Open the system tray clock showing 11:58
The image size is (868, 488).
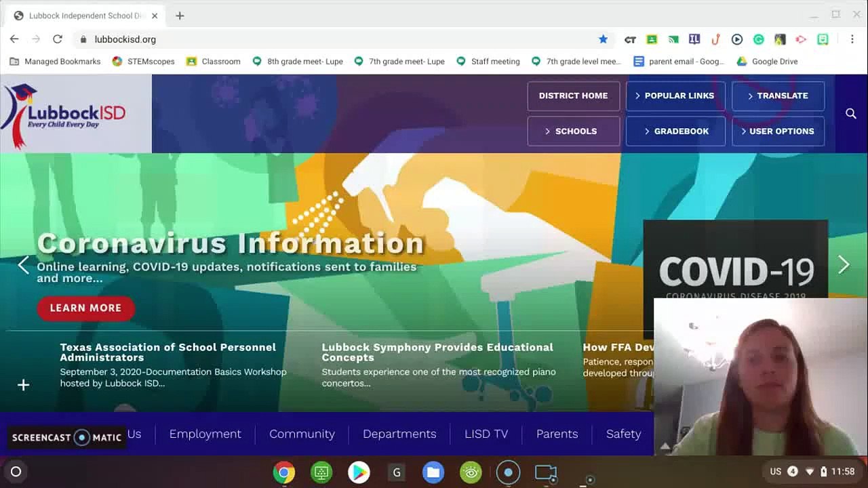[843, 472]
